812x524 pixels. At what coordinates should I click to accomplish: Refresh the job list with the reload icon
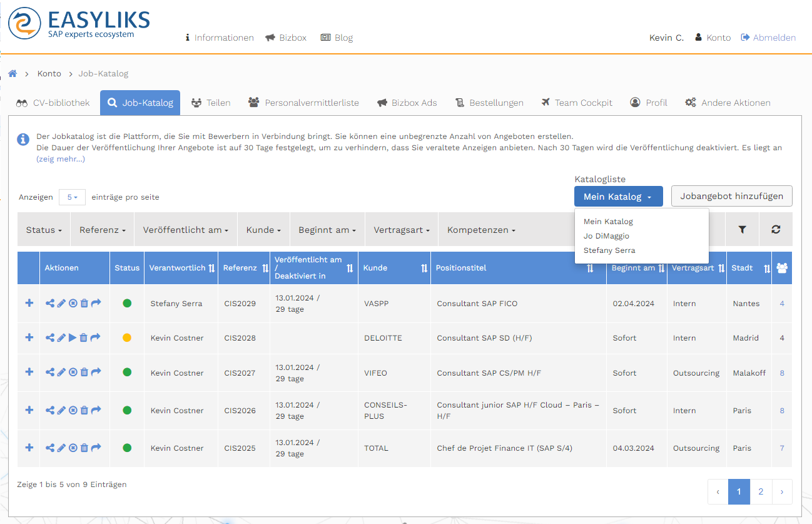pos(776,230)
